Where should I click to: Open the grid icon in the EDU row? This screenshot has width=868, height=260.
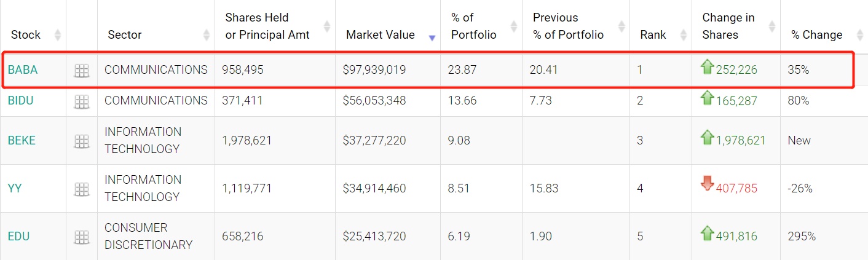click(82, 237)
